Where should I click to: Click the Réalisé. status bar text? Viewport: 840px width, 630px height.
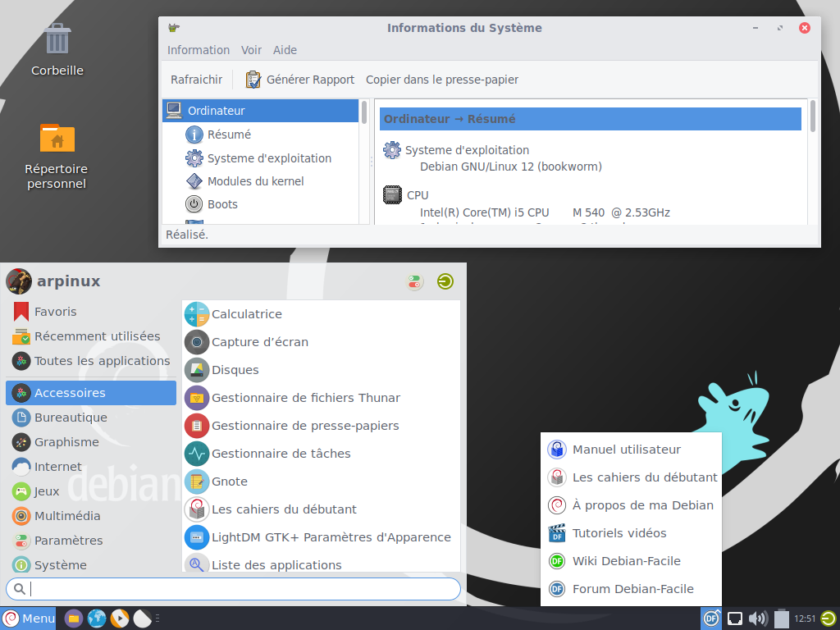point(187,235)
